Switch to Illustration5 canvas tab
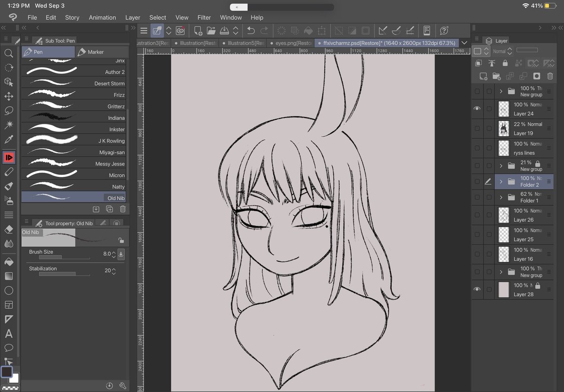The image size is (564, 392). [243, 43]
